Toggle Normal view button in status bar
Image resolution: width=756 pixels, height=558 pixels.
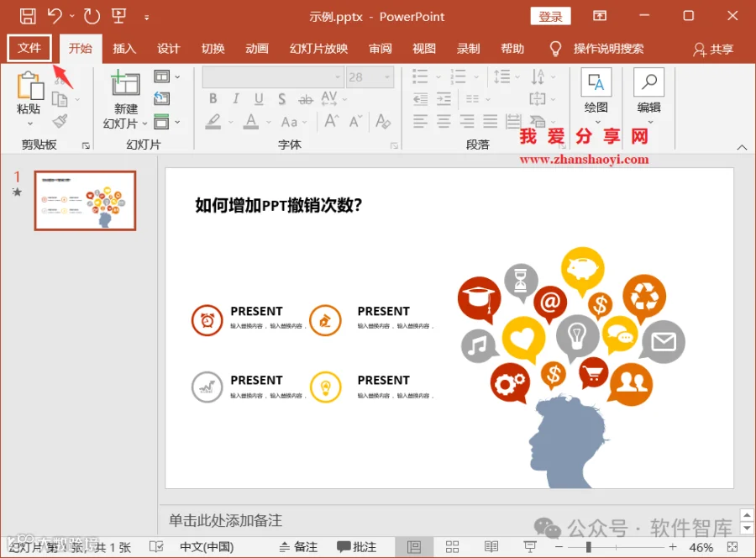pyautogui.click(x=413, y=547)
